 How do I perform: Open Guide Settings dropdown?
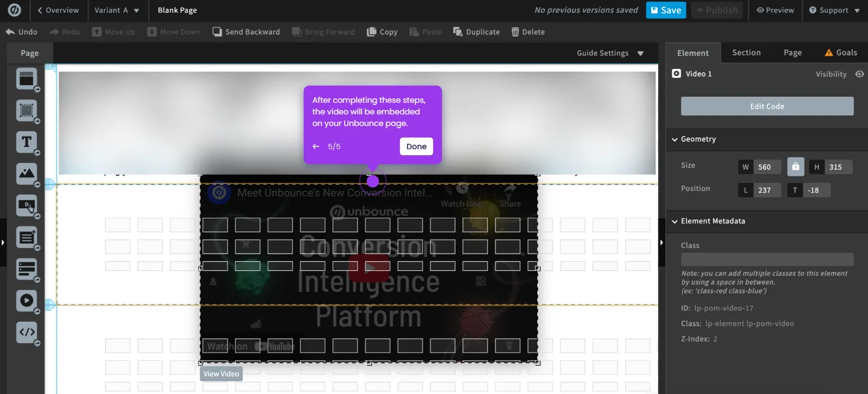(x=610, y=53)
